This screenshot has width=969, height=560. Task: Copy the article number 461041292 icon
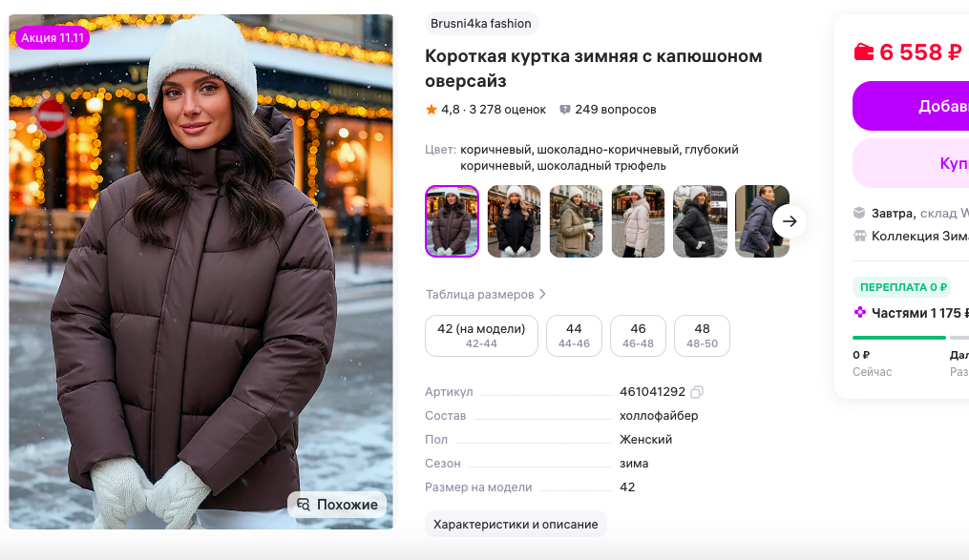click(697, 392)
